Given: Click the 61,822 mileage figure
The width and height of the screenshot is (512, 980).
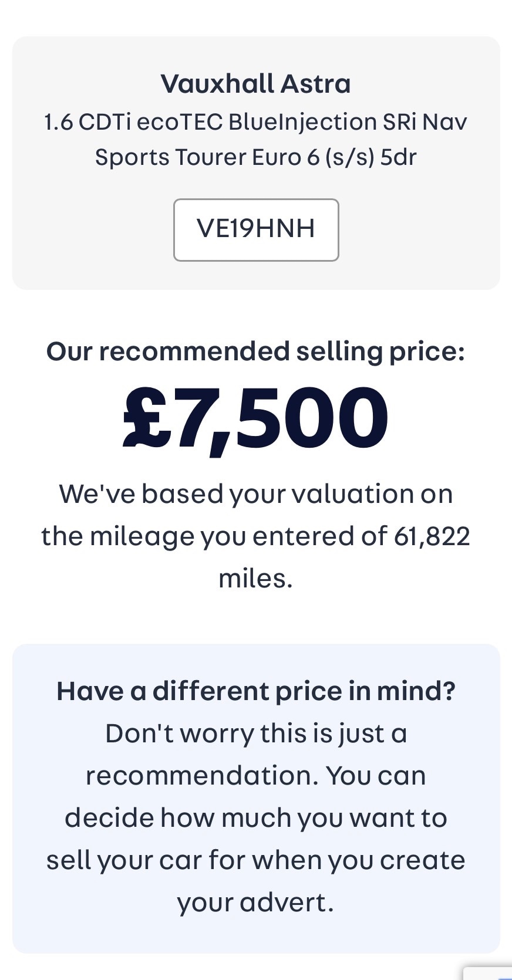Looking at the screenshot, I should click(x=432, y=536).
